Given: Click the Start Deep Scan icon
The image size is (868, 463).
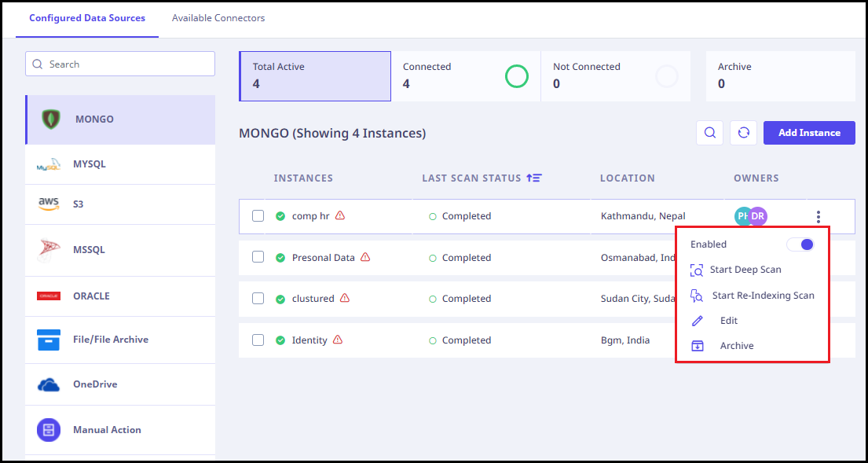Looking at the screenshot, I should 697,270.
